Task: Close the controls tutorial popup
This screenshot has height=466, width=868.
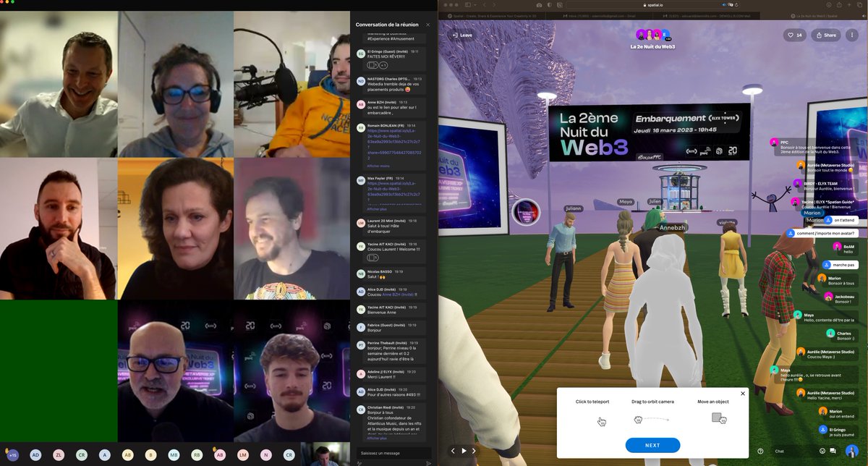Action: tap(742, 394)
